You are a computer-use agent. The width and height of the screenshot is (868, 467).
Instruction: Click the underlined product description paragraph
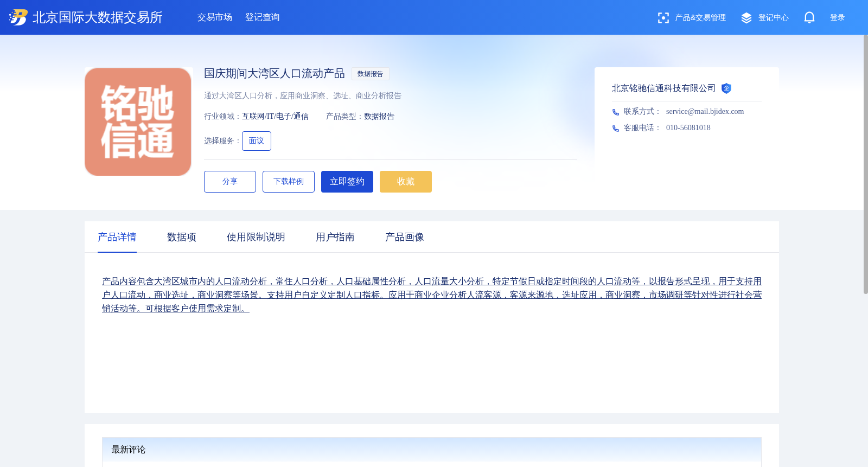(432, 295)
